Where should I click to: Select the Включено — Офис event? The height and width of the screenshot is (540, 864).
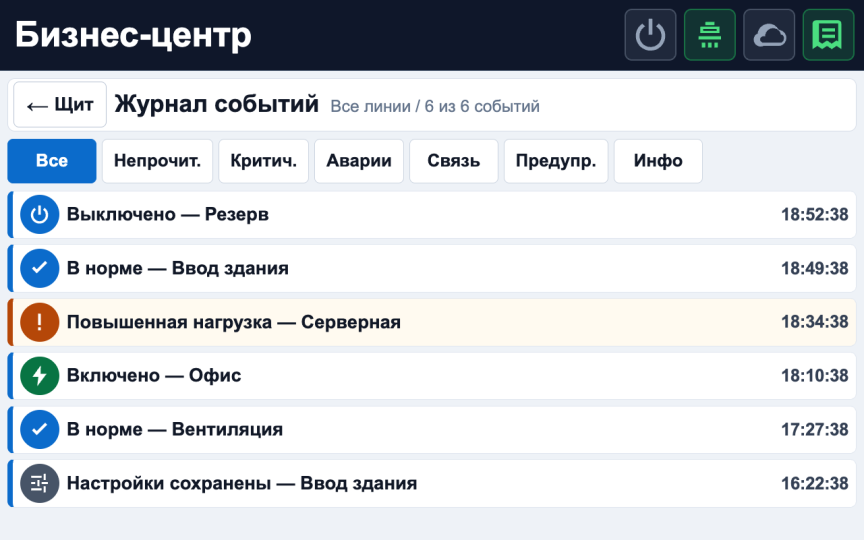pos(432,376)
